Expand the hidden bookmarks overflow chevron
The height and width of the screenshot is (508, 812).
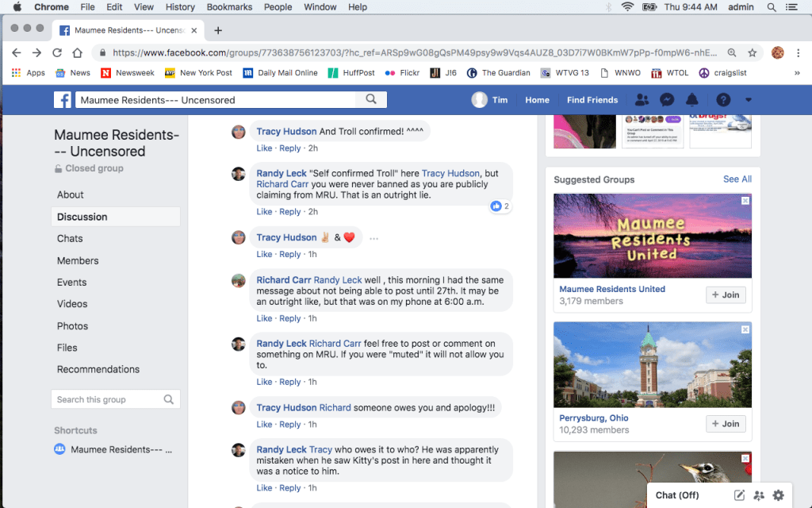tap(796, 73)
